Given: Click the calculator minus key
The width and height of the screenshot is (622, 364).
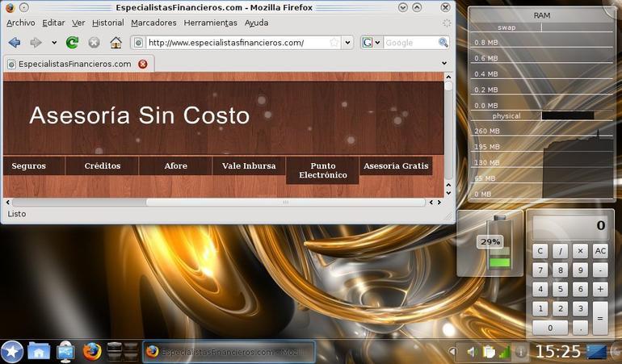Looking at the screenshot, I should [x=600, y=270].
